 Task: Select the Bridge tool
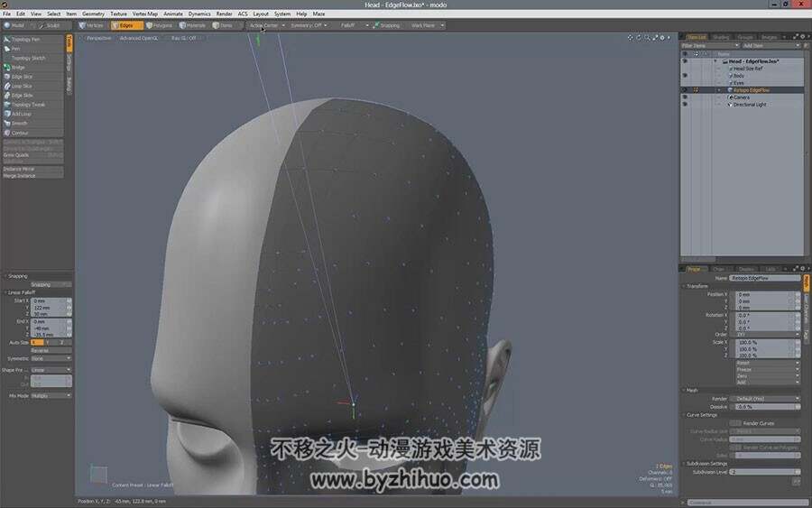pyautogui.click(x=32, y=68)
